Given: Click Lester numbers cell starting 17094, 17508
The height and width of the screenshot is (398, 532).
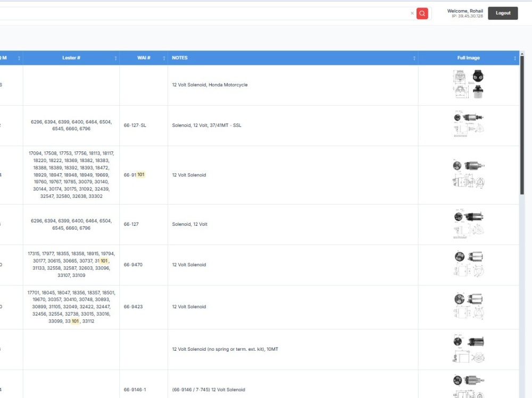Looking at the screenshot, I should (x=71, y=175).
